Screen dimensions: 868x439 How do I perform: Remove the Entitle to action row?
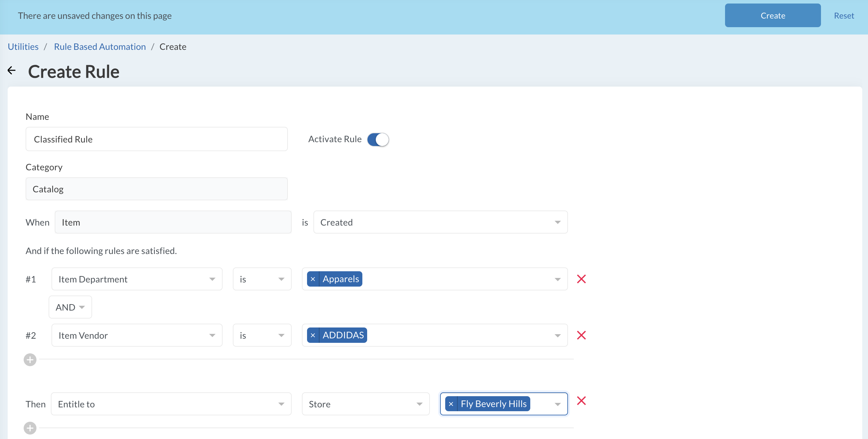tap(581, 401)
